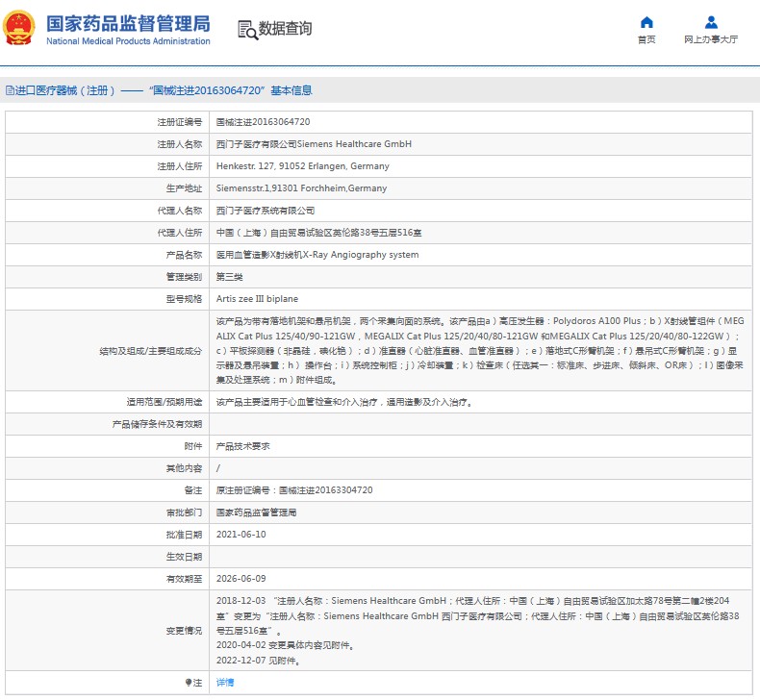Open the online service hall person icon
Viewport: 760px width, 700px height.
click(x=711, y=22)
